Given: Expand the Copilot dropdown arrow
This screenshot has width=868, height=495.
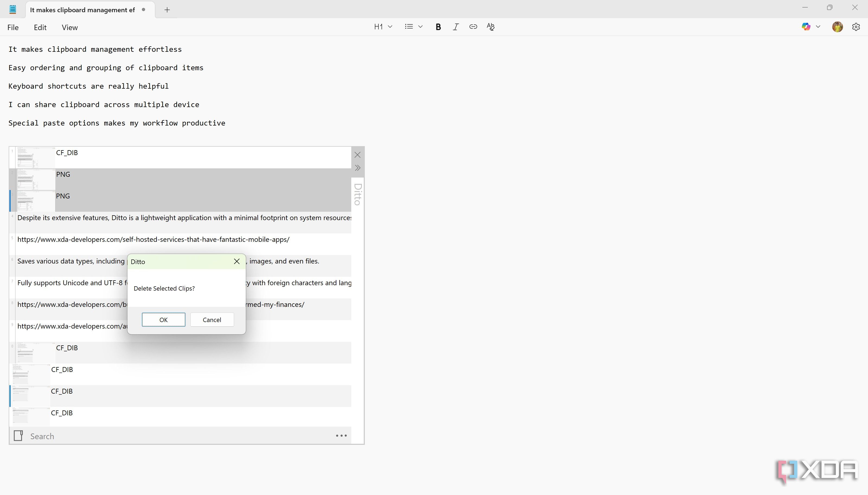Looking at the screenshot, I should pos(818,27).
